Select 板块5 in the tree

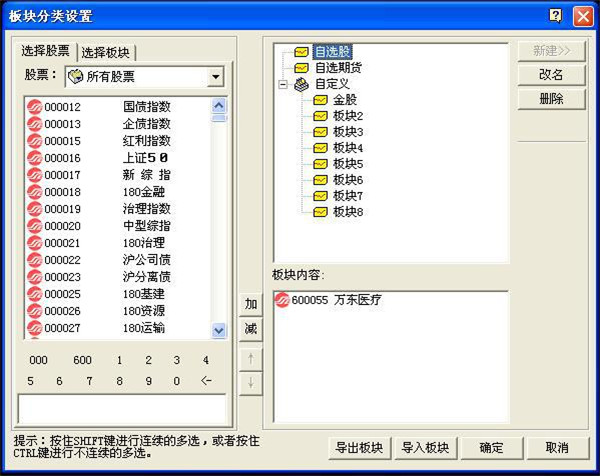(347, 164)
